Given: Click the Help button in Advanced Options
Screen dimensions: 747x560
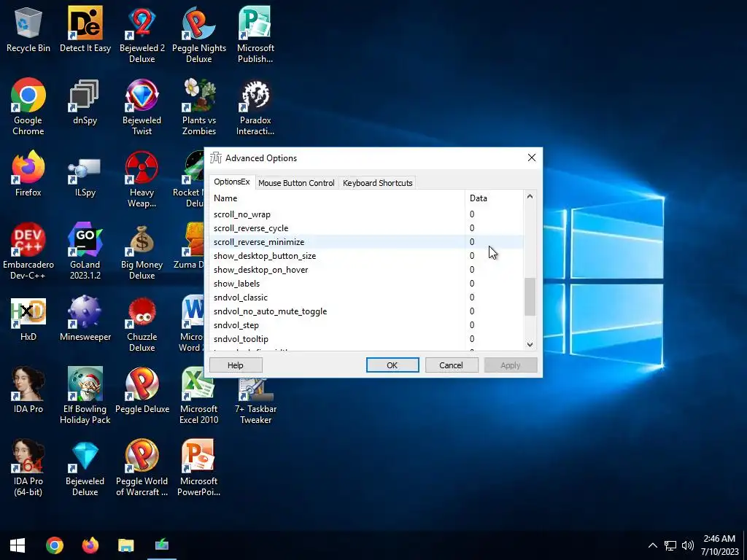Looking at the screenshot, I should click(236, 365).
